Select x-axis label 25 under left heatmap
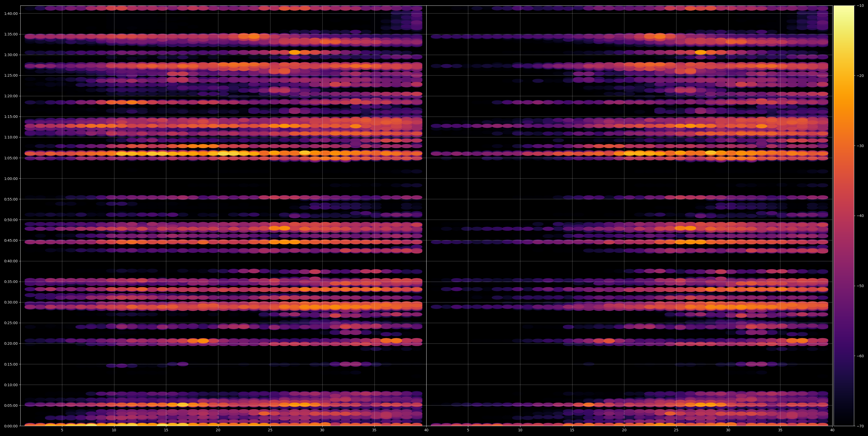Image resolution: width=868 pixels, height=436 pixels. click(x=270, y=430)
